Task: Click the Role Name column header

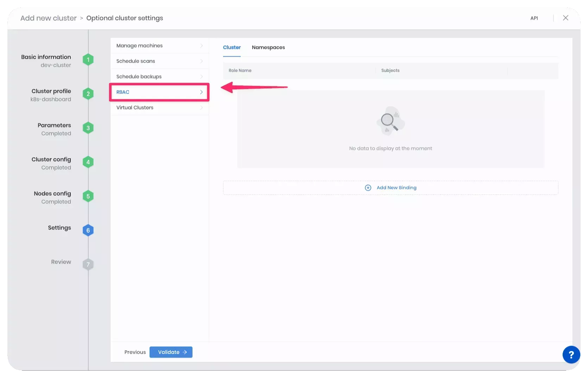Action: tap(240, 70)
